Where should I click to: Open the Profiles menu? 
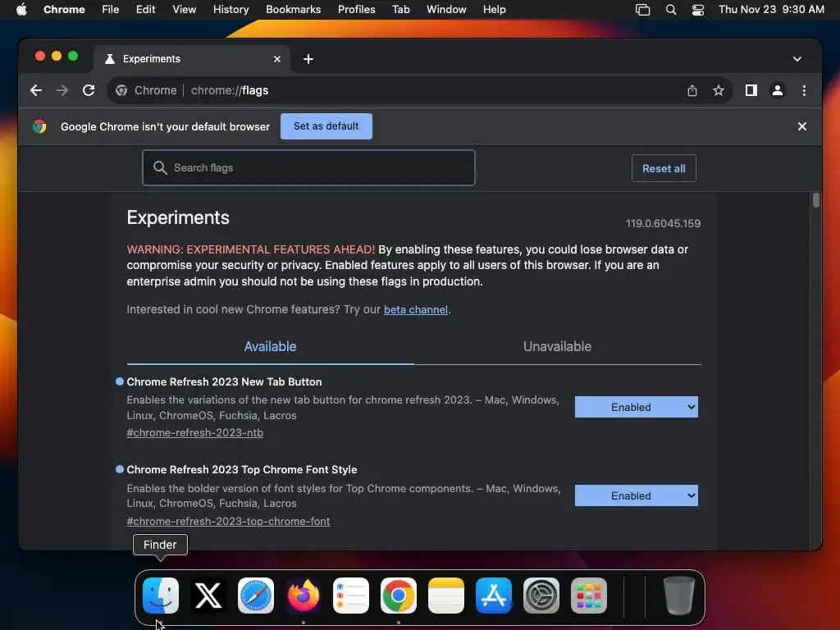(356, 10)
